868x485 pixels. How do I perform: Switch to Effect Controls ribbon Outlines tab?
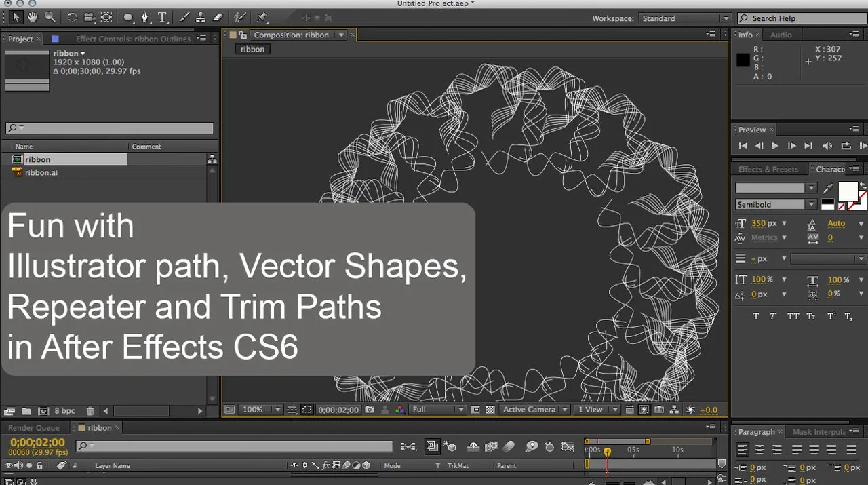point(133,39)
